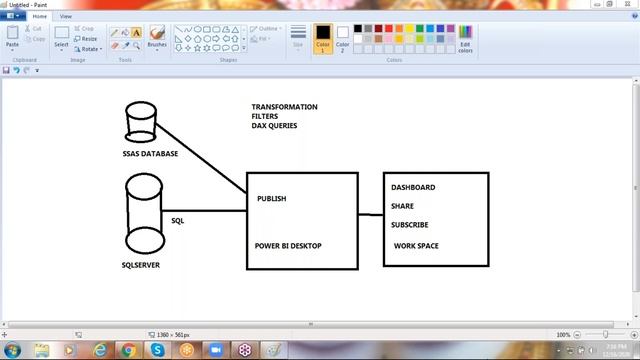
Task: Open Google Chrome from taskbar
Action: coord(129,350)
